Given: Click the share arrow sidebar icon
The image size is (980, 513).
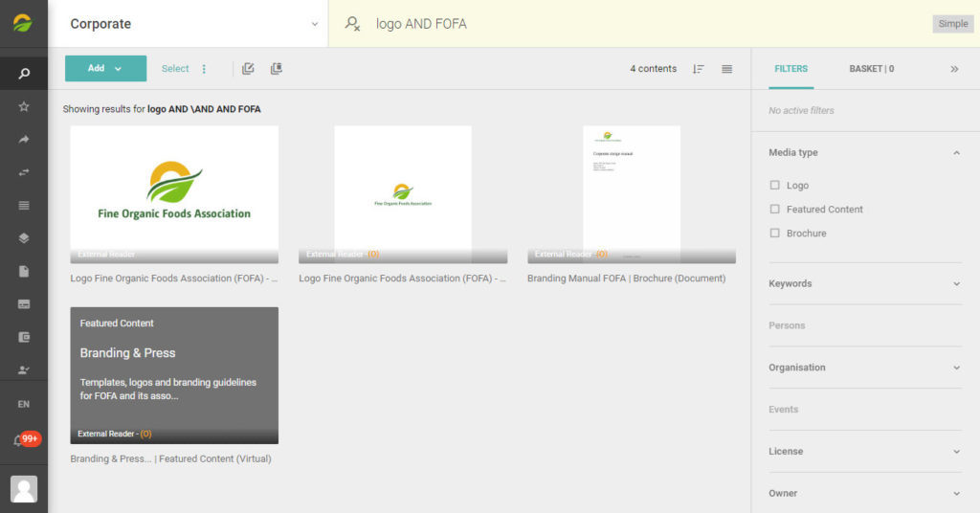Looking at the screenshot, I should click(x=24, y=140).
